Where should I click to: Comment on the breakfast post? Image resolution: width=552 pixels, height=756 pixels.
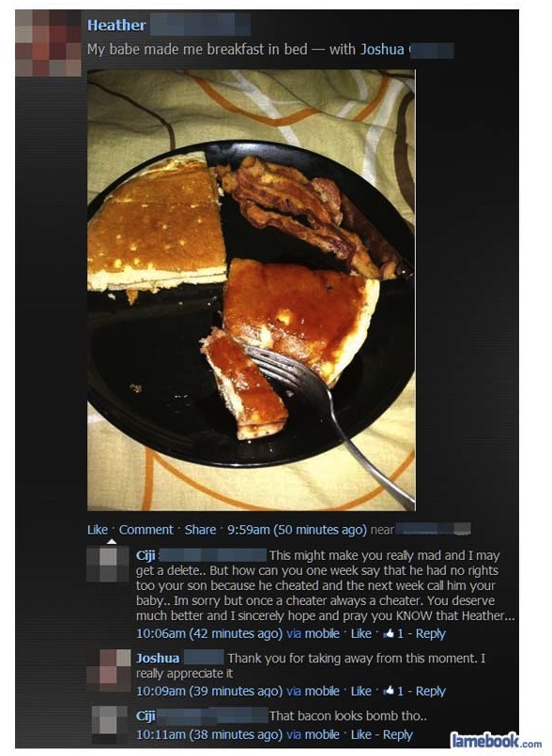coord(146,529)
